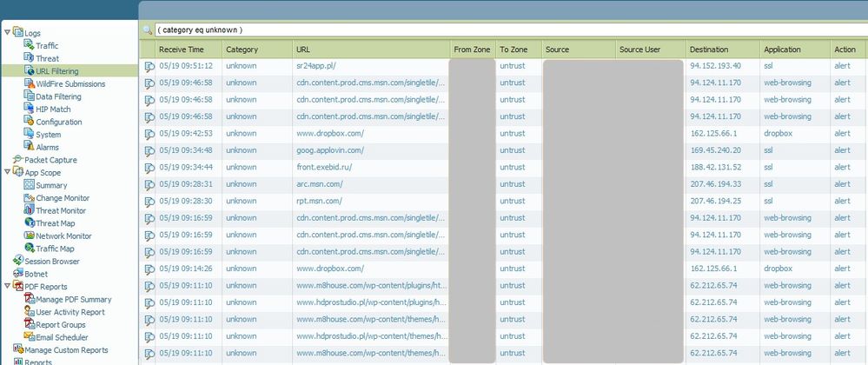This screenshot has height=365, width=868.
Task: Select the Threat log icon
Action: (x=30, y=58)
